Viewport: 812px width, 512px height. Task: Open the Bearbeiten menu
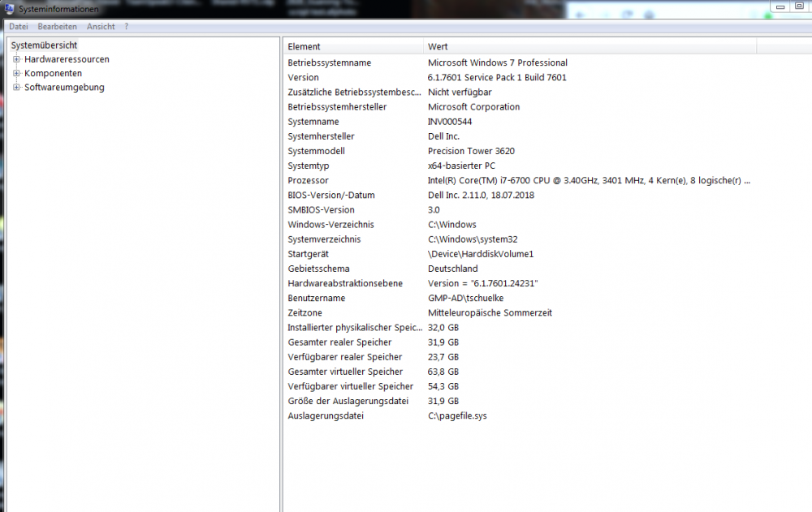pos(57,26)
